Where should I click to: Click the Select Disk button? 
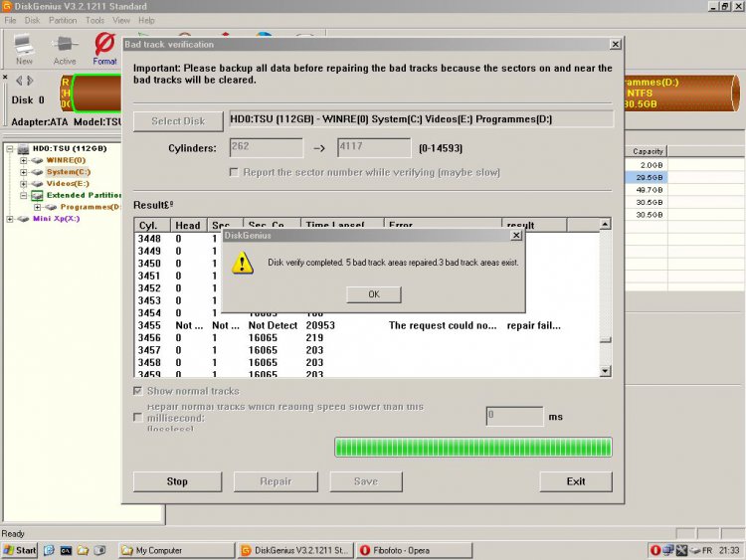pos(178,121)
